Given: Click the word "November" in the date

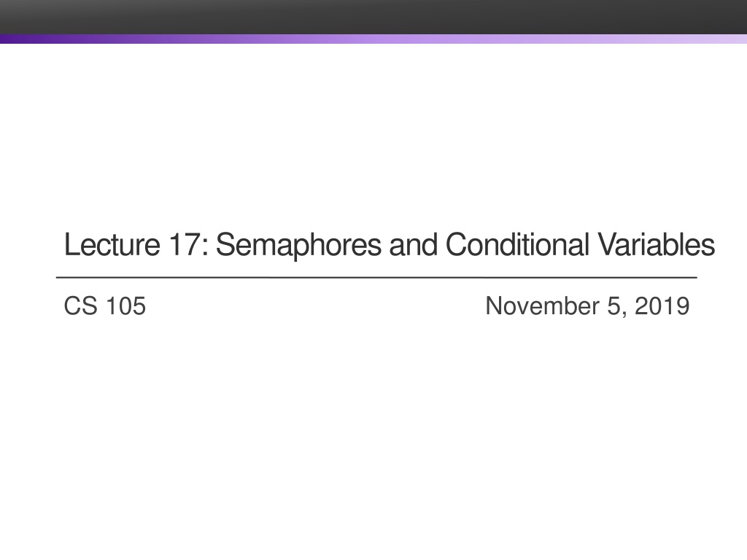Looking at the screenshot, I should 541,306.
